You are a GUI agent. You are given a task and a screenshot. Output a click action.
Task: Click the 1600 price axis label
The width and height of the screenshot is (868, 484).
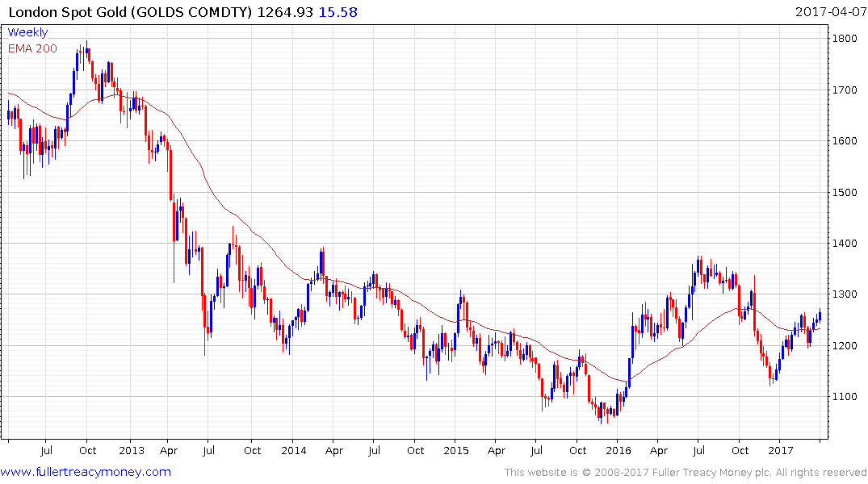[x=845, y=141]
